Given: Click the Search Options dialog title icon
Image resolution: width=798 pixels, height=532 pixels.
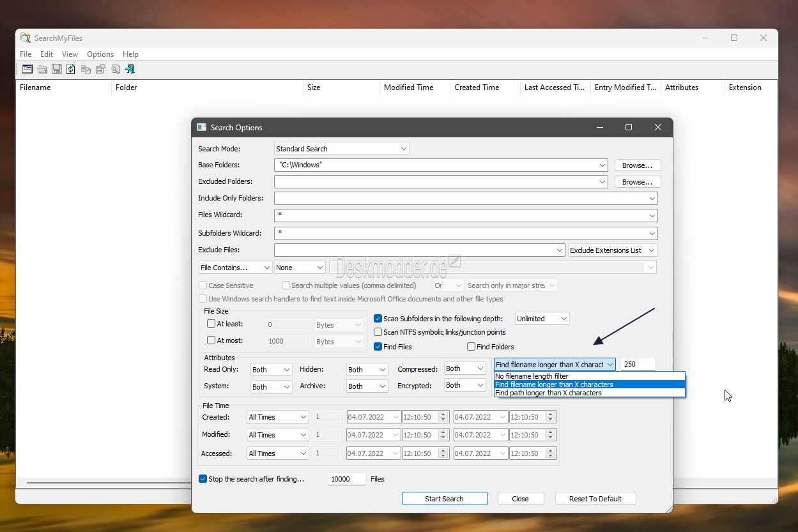Looking at the screenshot, I should [x=202, y=127].
